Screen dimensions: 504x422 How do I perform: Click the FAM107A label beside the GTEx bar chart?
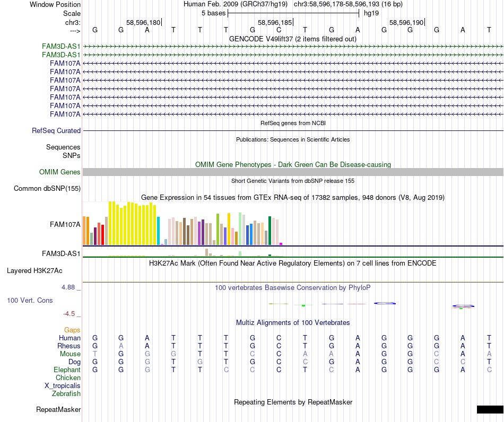coord(65,224)
